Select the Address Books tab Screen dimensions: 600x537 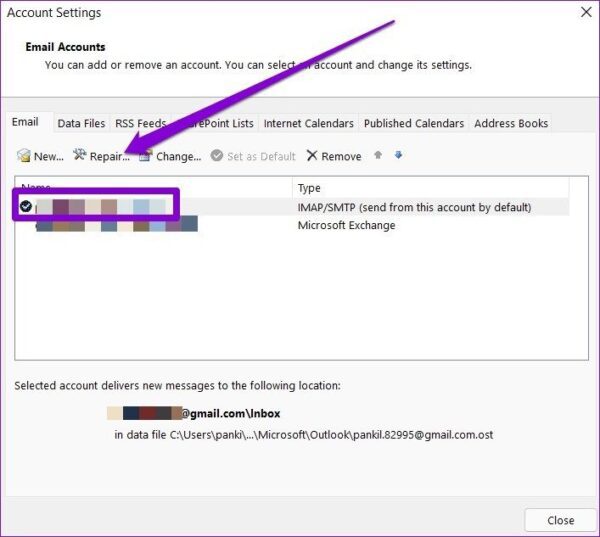pyautogui.click(x=511, y=123)
